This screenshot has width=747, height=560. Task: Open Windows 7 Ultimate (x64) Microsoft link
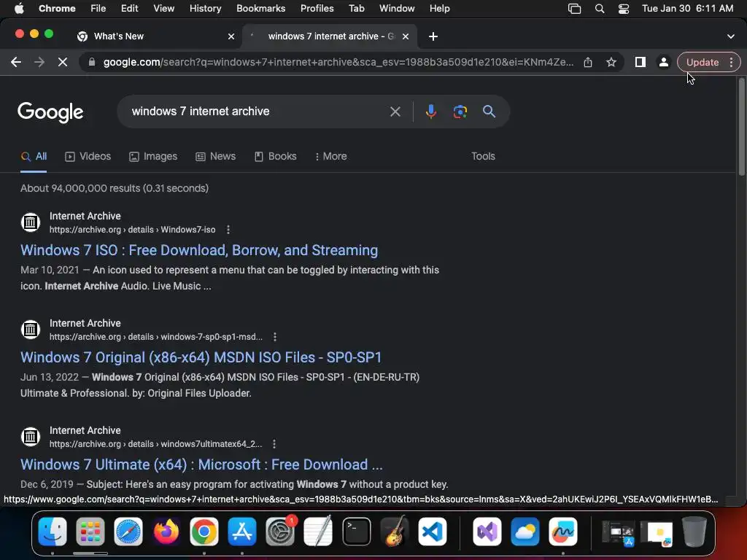coord(201,464)
